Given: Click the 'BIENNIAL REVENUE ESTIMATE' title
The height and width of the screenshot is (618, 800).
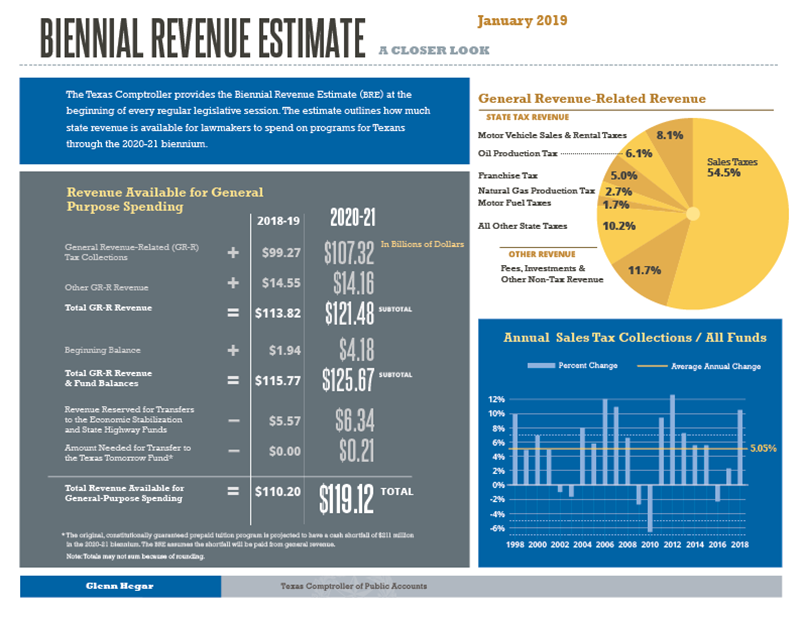Looking at the screenshot, I should (x=203, y=38).
